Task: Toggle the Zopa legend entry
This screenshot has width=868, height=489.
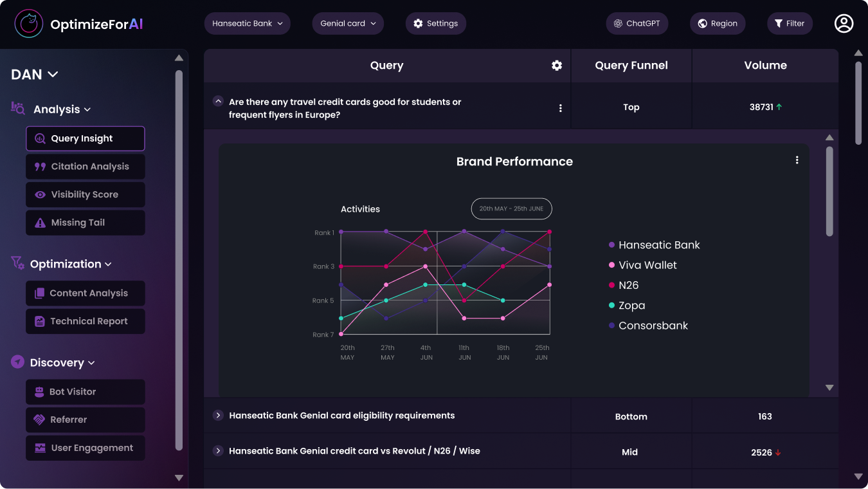Action: click(631, 306)
